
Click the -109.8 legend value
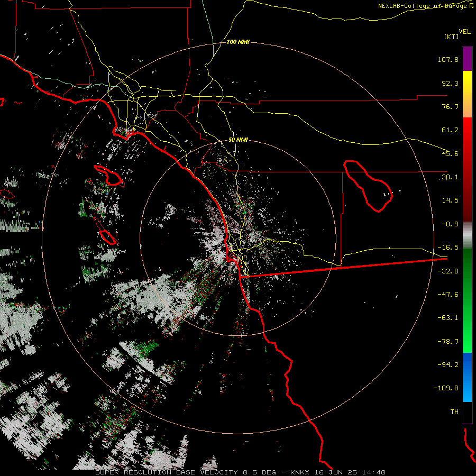click(x=446, y=388)
